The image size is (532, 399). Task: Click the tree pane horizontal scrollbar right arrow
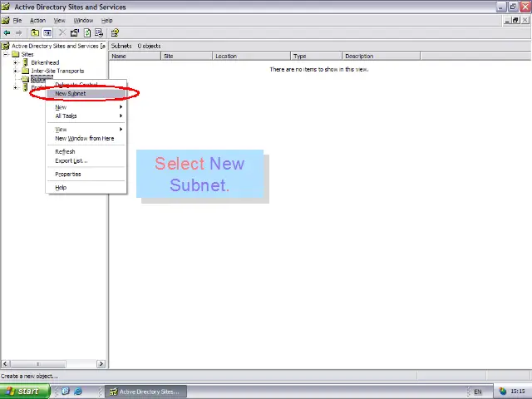point(101,363)
